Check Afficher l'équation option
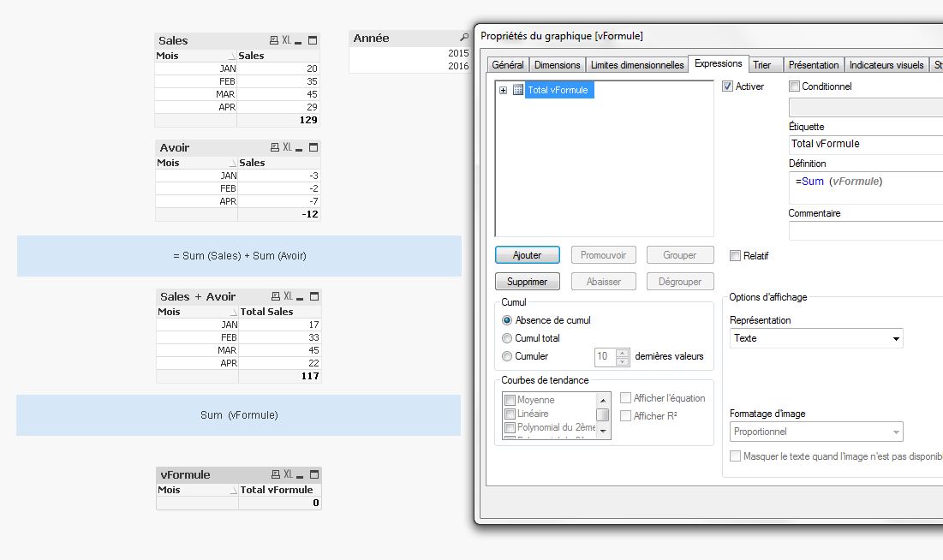943x560 pixels. tap(625, 398)
